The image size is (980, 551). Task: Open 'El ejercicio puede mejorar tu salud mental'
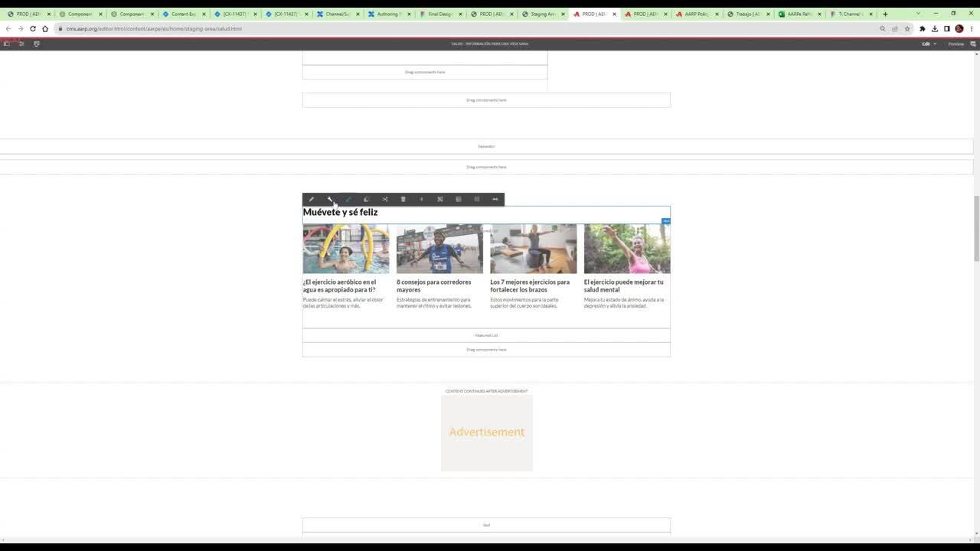tap(623, 285)
